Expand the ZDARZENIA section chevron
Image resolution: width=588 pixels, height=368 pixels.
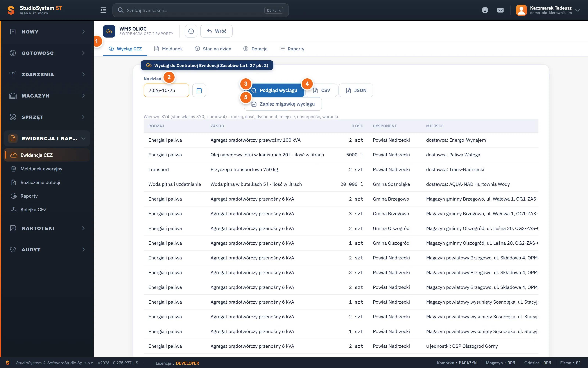point(83,74)
